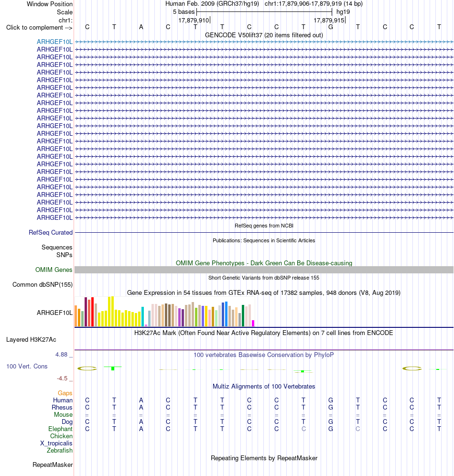Click the -4.5 lower scale value

[62, 379]
